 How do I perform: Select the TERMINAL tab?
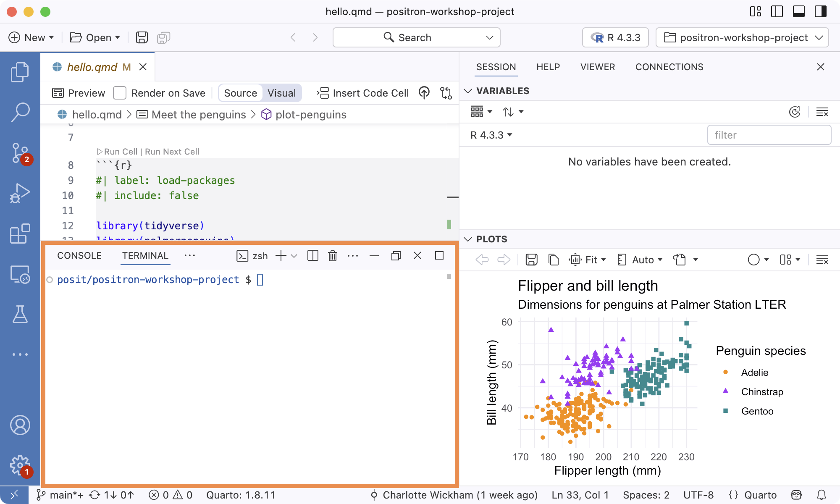point(145,256)
